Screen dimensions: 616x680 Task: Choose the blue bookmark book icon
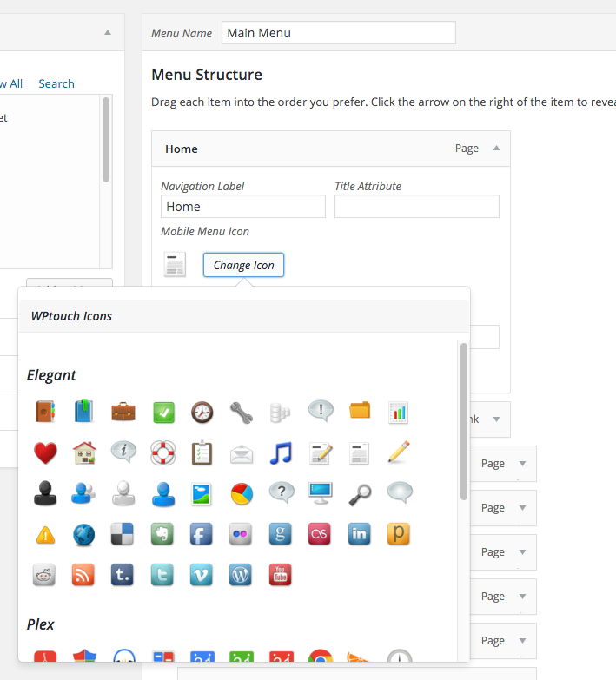(x=83, y=412)
